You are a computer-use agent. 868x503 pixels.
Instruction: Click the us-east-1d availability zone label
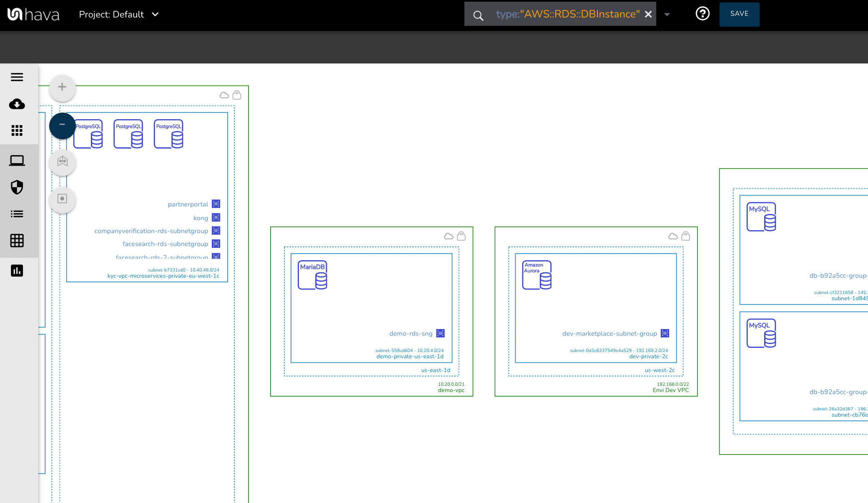(x=436, y=370)
